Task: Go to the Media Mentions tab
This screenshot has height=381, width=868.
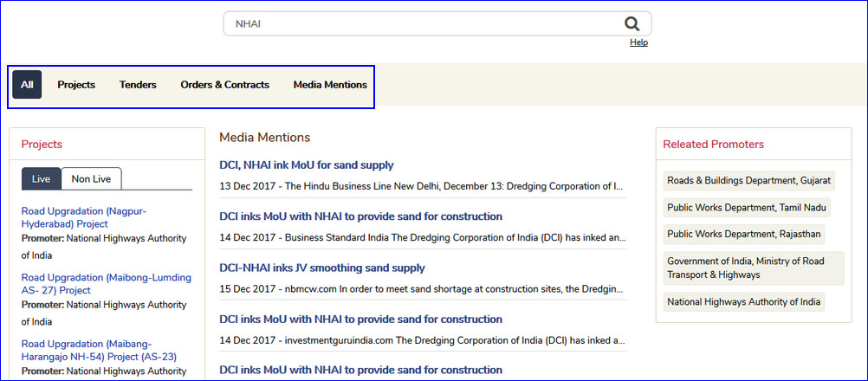Action: 330,85
